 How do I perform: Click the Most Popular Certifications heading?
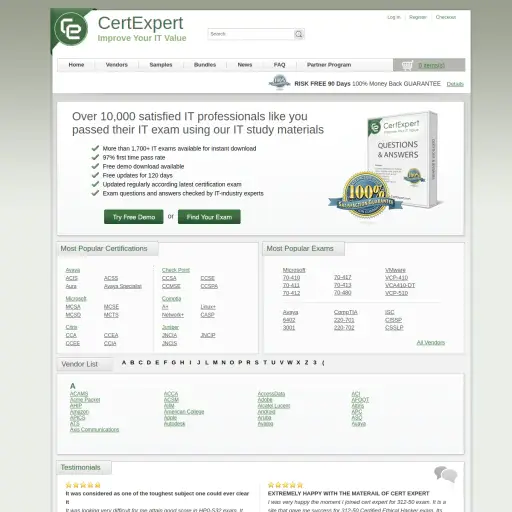tap(104, 248)
